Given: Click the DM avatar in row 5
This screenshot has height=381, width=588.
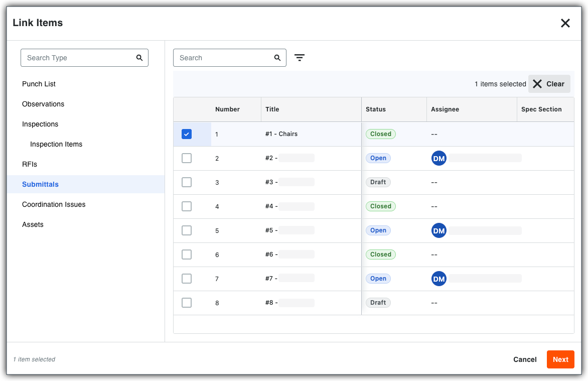Looking at the screenshot, I should (x=439, y=230).
